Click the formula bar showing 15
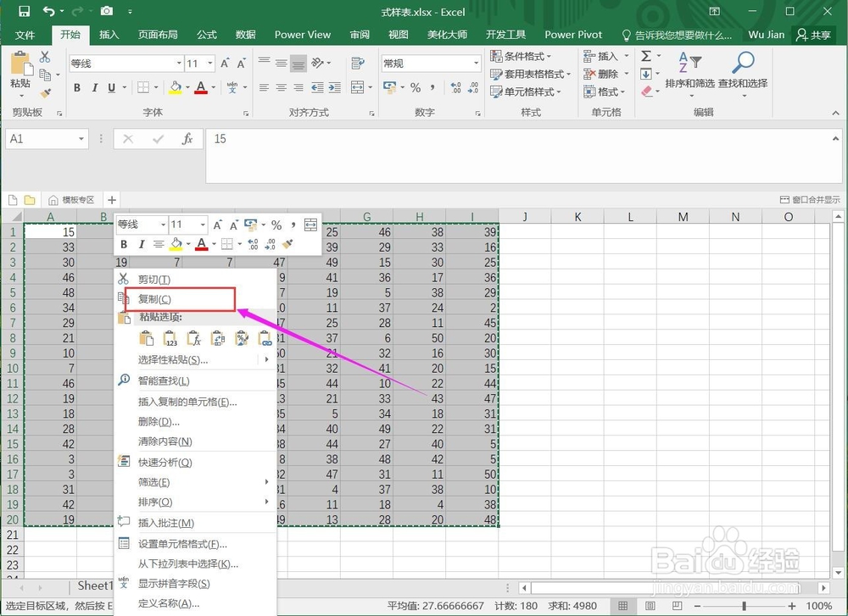Screen dimensions: 848x616 tap(523, 156)
